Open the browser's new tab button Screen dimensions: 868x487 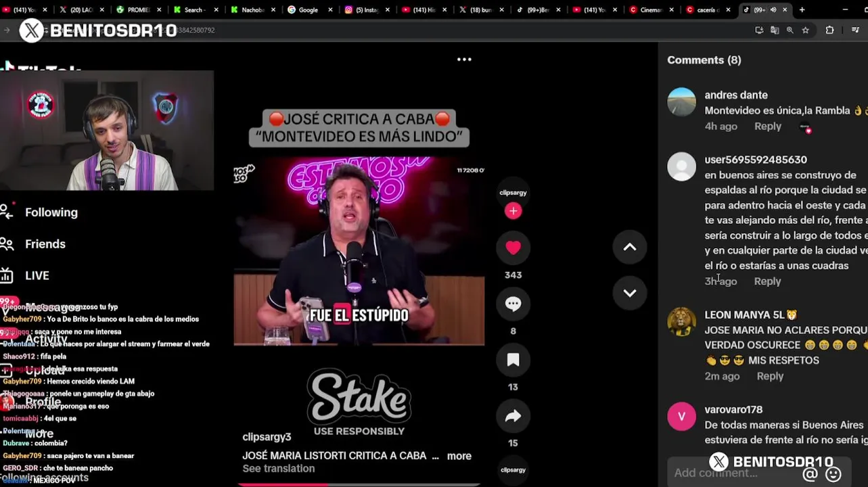tap(802, 9)
